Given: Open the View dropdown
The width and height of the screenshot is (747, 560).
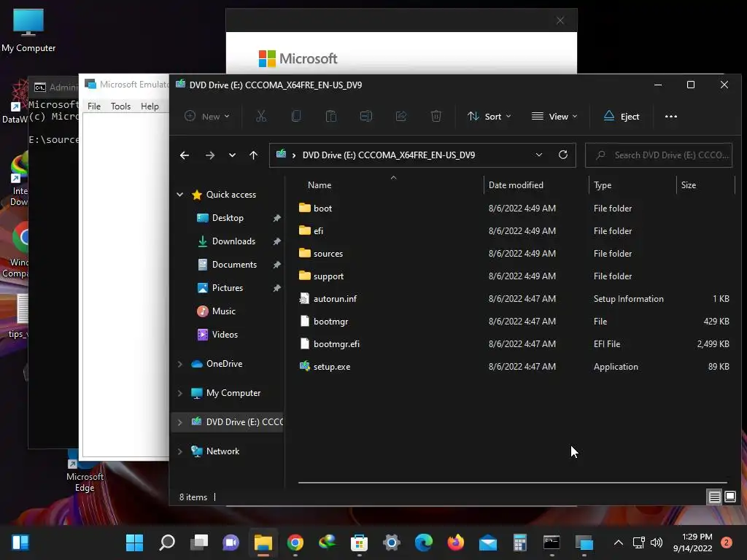Looking at the screenshot, I should pos(554,116).
